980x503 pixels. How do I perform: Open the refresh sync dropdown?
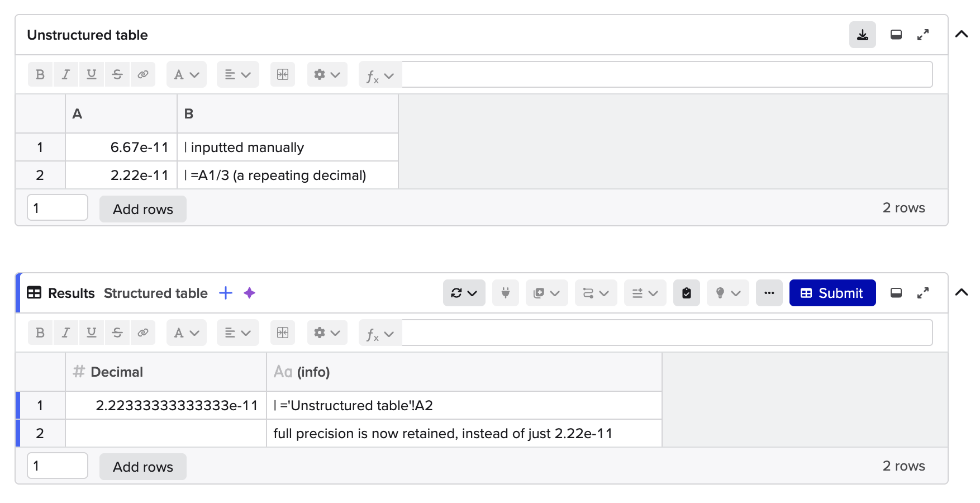[x=464, y=293]
